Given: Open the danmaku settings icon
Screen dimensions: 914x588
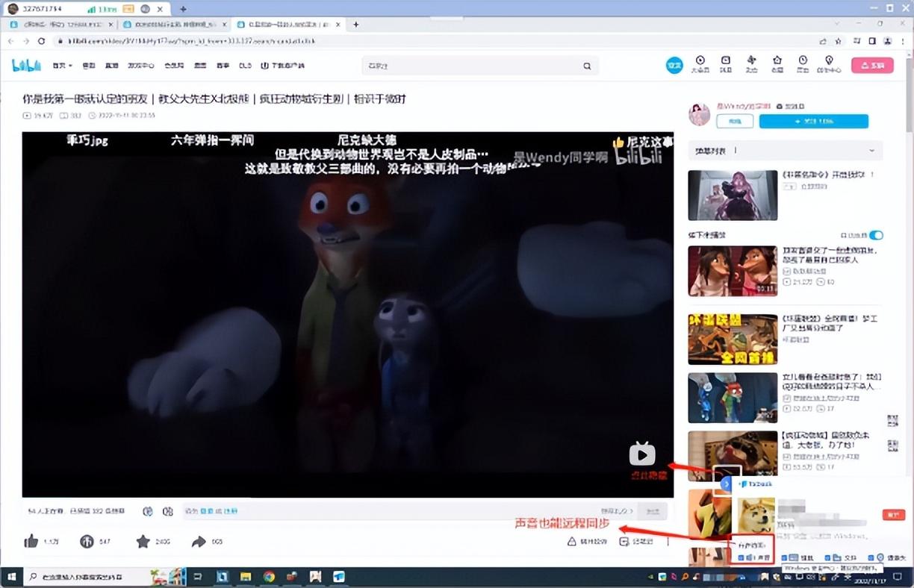Looking at the screenshot, I should pos(168,511).
